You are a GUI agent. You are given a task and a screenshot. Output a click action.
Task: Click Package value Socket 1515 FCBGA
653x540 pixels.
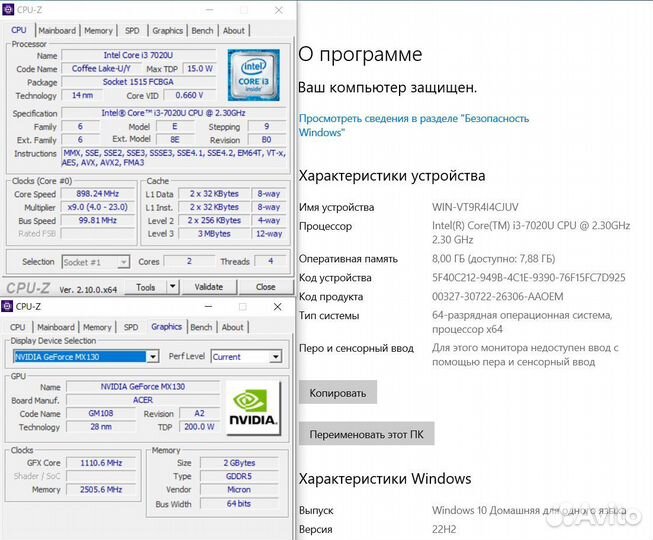click(139, 82)
